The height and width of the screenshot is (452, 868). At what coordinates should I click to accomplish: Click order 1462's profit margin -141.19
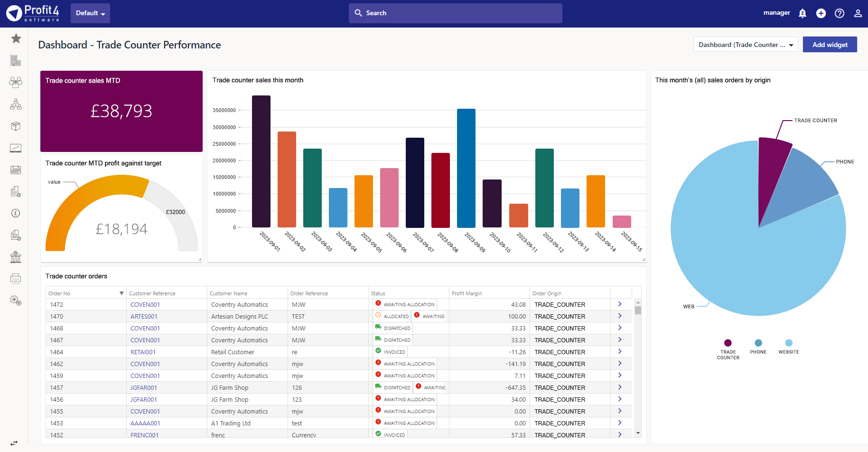pos(515,364)
